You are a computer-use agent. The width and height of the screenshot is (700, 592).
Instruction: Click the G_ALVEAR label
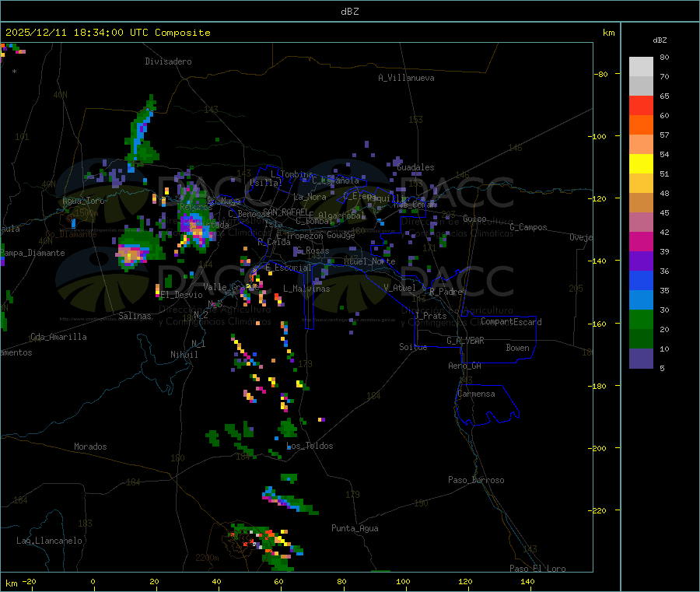(x=466, y=341)
